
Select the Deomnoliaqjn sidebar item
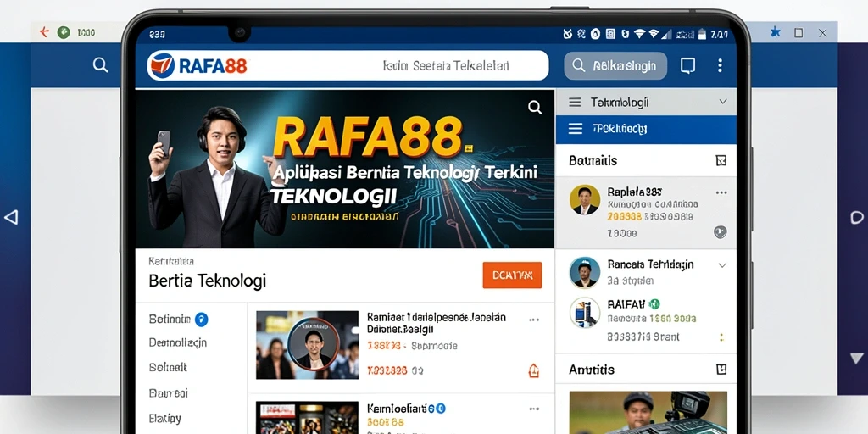(178, 342)
